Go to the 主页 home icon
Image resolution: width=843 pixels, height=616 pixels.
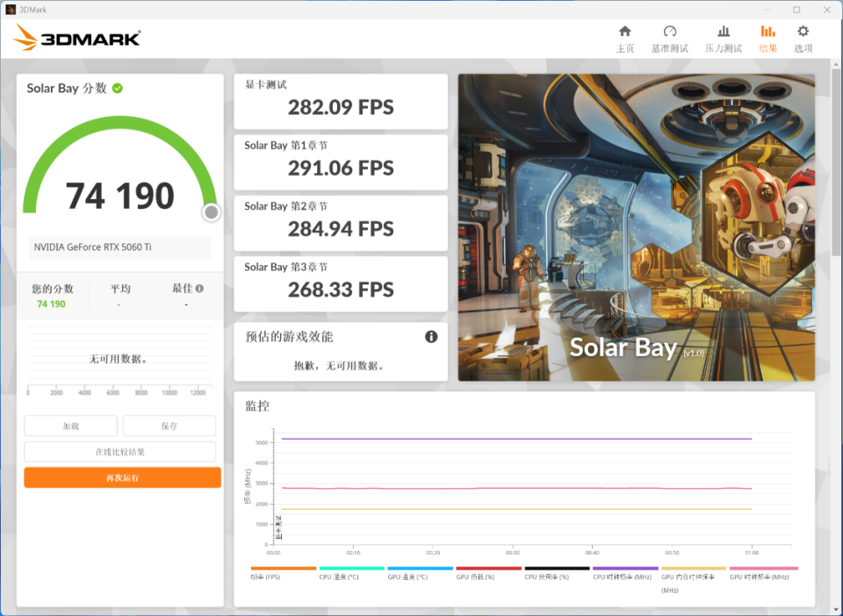pyautogui.click(x=624, y=31)
